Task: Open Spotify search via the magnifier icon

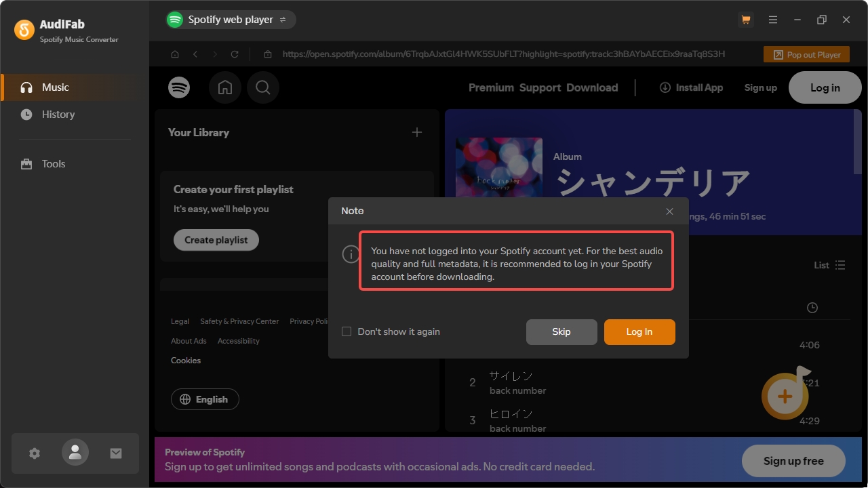Action: (x=262, y=87)
